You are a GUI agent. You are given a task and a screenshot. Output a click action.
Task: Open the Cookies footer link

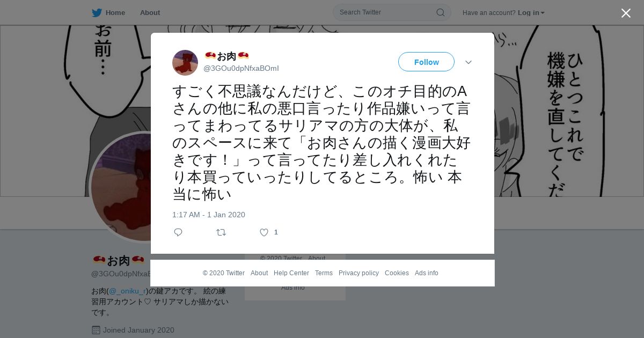(397, 273)
